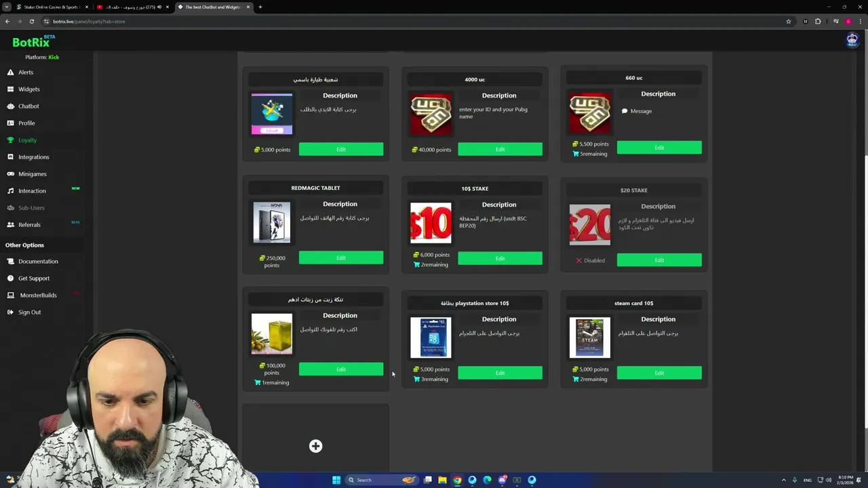Edit the REDMAGIC TABLET item
The image size is (868, 488).
click(x=341, y=258)
